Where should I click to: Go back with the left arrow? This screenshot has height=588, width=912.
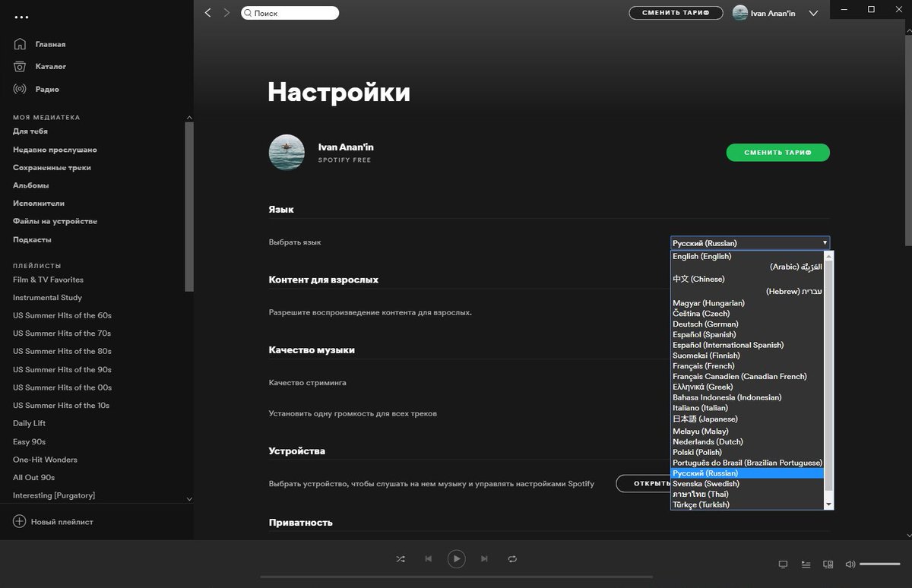[208, 13]
